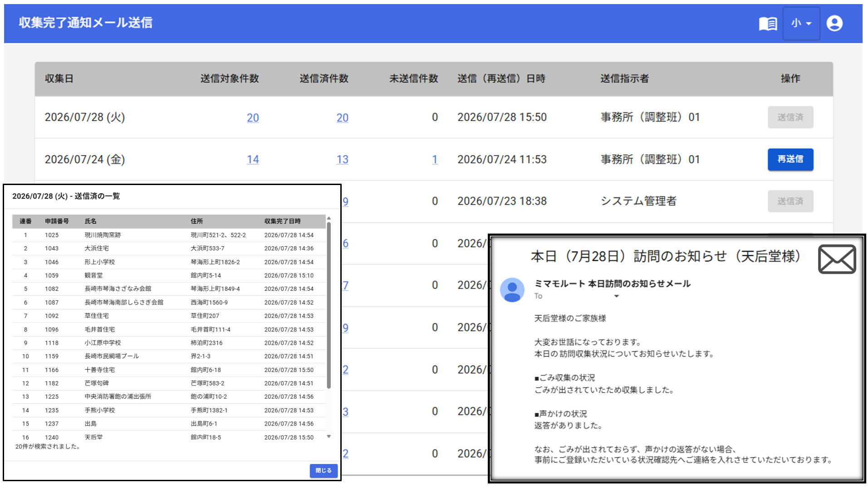Viewport: 868px width, 488px height.
Task: Click the 再送信 button for 2026/07/24
Action: (790, 159)
